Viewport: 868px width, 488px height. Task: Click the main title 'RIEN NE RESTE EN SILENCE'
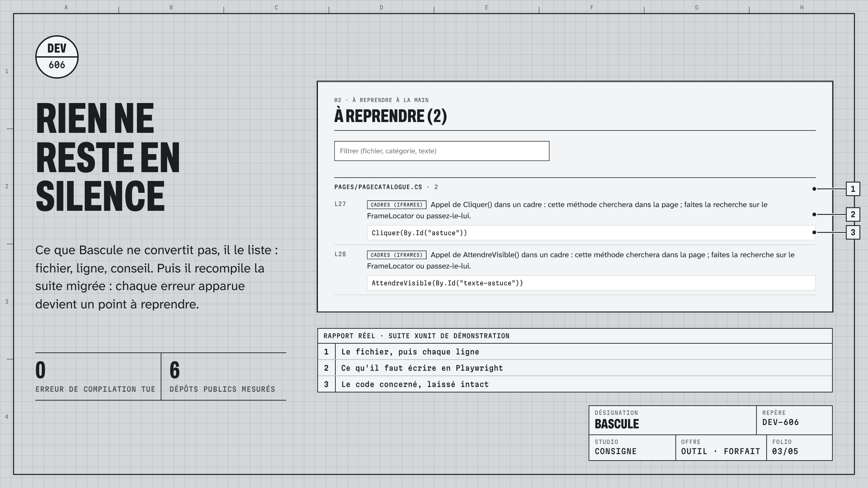pyautogui.click(x=108, y=157)
